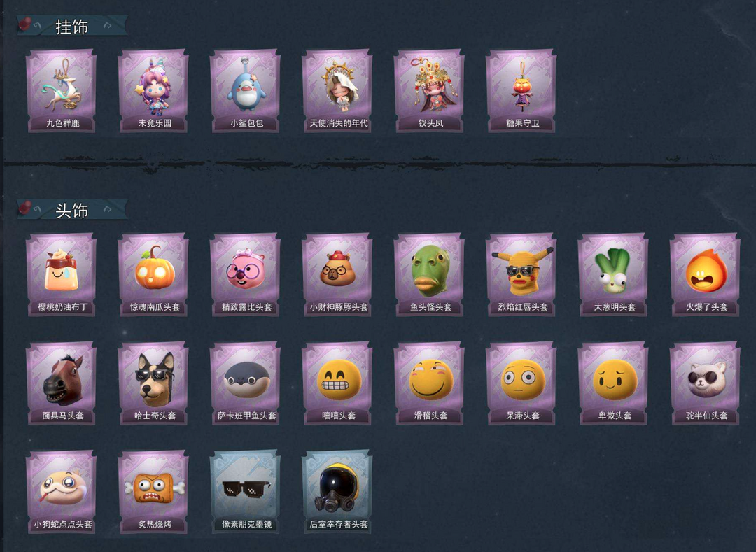This screenshot has height=552, width=756.
Task: Choose the 呆滞头套 emoji head
Action: coord(522,383)
